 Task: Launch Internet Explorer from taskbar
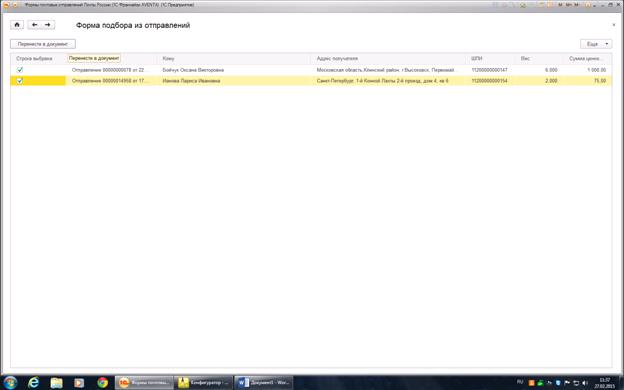pyautogui.click(x=34, y=382)
